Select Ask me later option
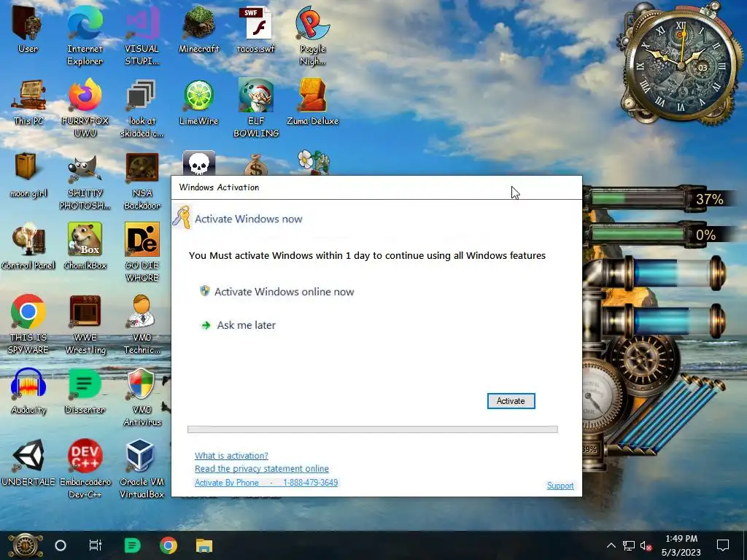Screen dimensions: 747x560 pos(239,325)
